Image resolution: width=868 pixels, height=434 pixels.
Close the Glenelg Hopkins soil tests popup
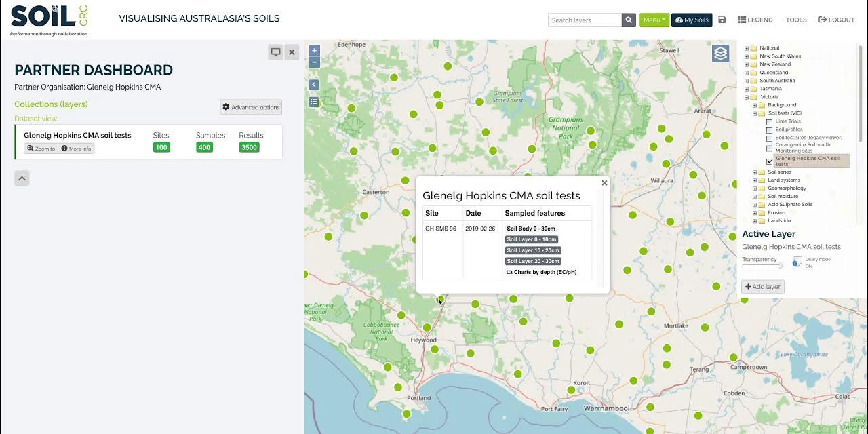pyautogui.click(x=604, y=183)
